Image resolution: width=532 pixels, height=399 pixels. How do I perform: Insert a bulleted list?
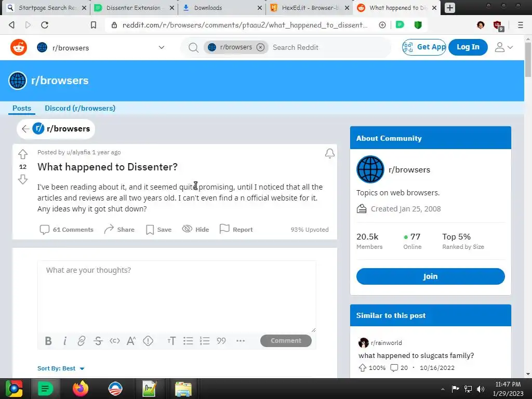tap(188, 341)
